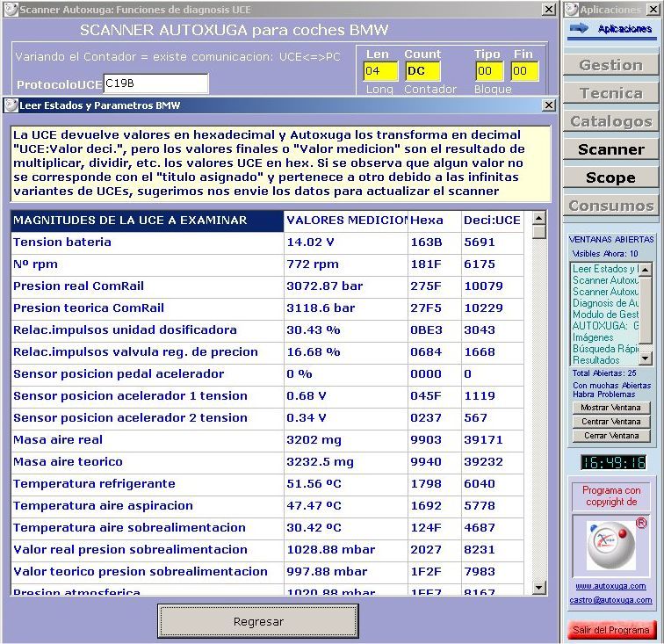Click the Autoxuga logo image
664x644 pixels.
click(x=610, y=546)
